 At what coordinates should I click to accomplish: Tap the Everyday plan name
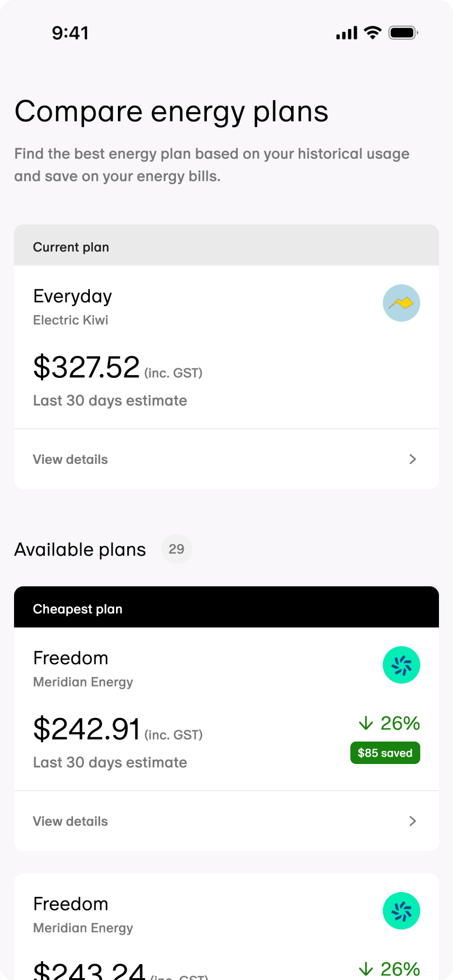[x=73, y=296]
